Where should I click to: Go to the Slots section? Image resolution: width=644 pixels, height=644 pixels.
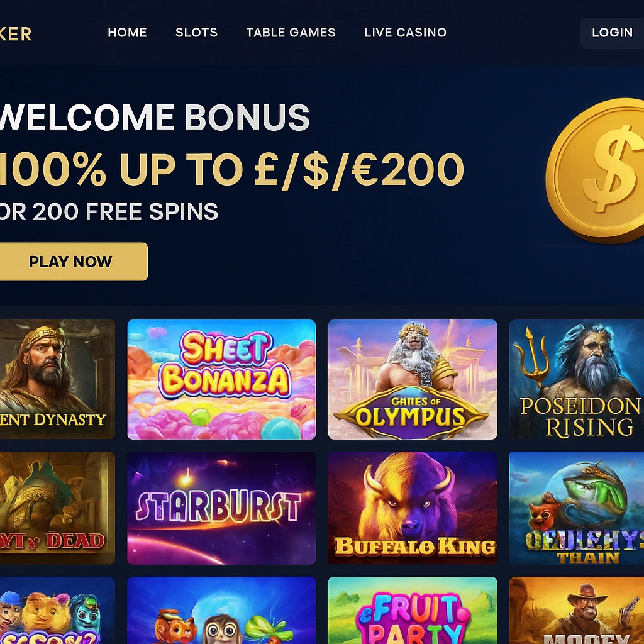click(x=196, y=33)
